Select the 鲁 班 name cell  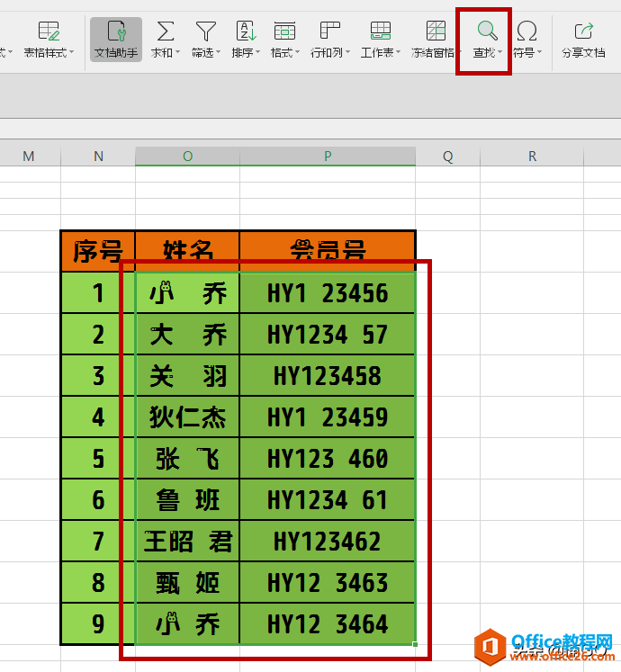tap(187, 499)
